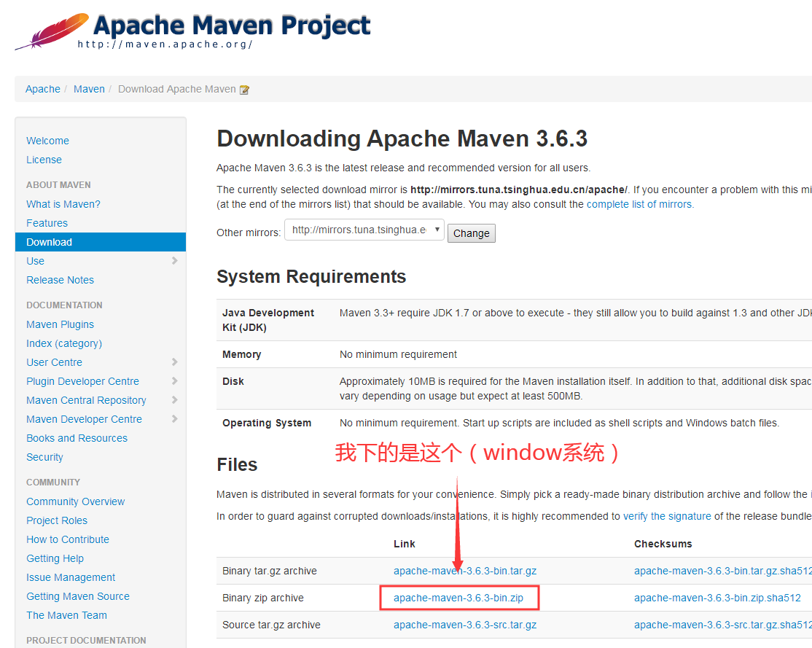Open Maven Plugins link
812x648 pixels.
pos(60,325)
